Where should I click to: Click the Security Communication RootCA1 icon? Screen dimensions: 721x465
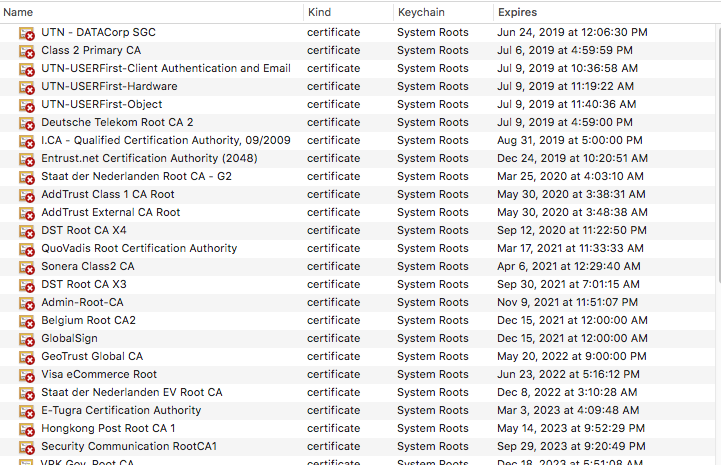[27, 447]
